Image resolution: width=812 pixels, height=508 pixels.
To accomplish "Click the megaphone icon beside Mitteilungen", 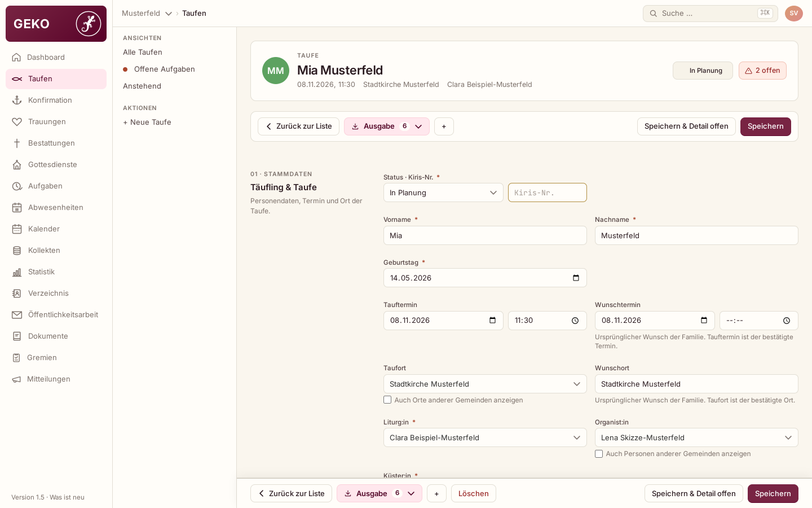I will coord(16,379).
